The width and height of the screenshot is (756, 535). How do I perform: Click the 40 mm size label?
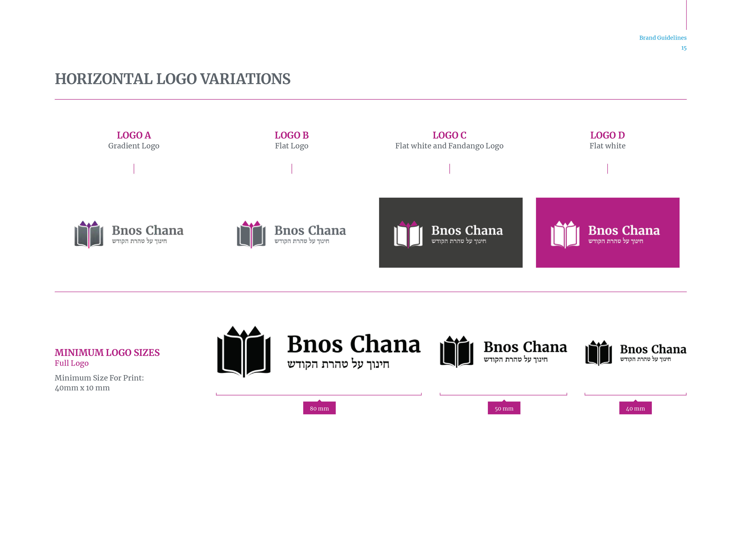pos(635,408)
